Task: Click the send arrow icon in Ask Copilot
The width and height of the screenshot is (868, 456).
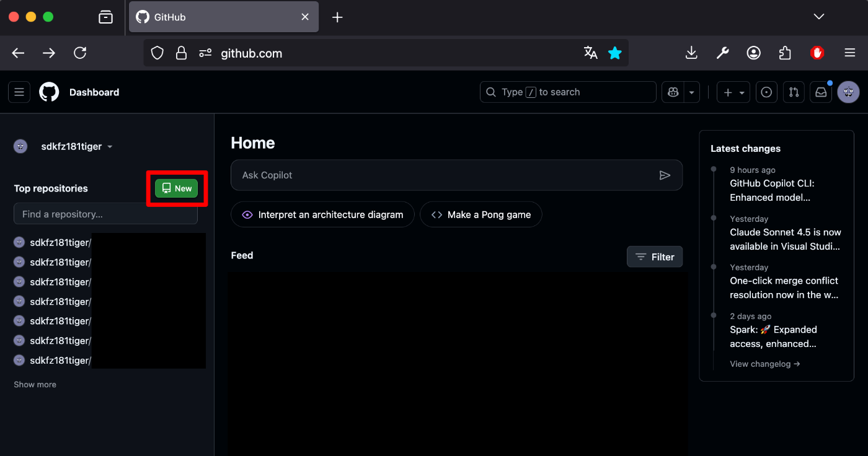Action: point(665,175)
